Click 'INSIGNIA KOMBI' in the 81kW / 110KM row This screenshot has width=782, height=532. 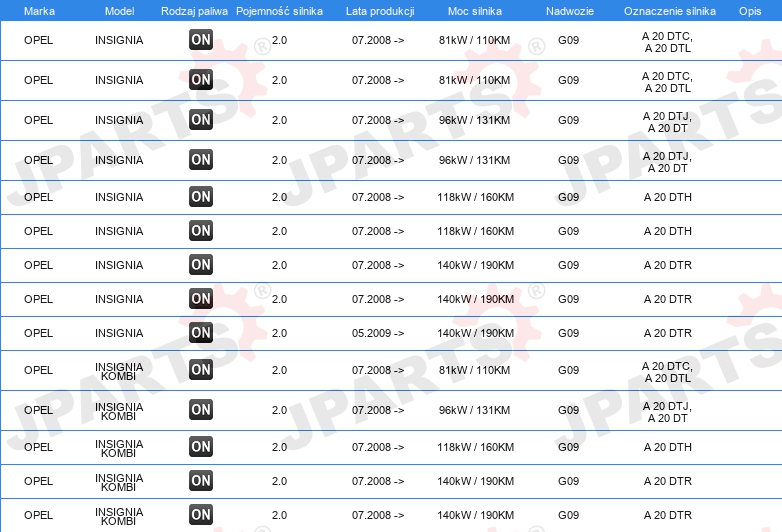tap(119, 371)
